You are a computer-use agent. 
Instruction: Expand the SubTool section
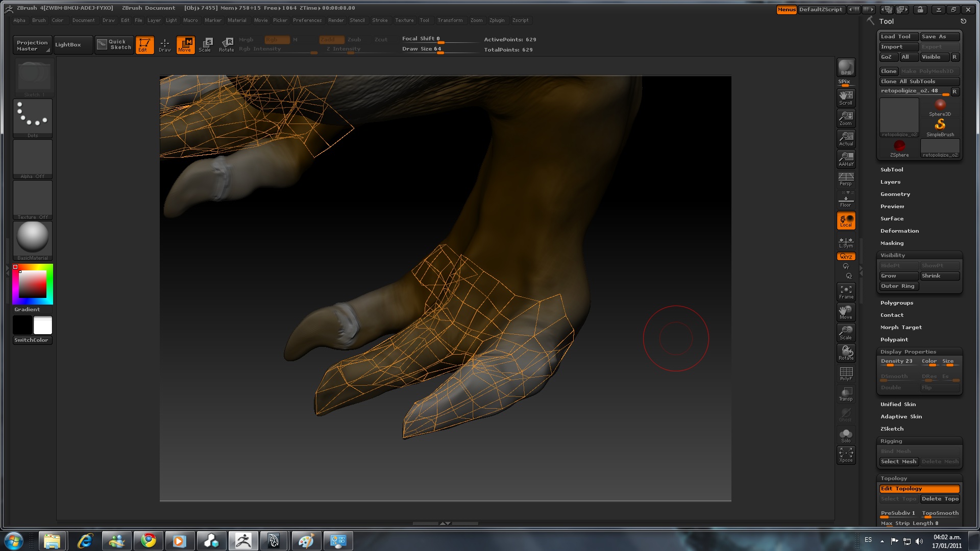click(892, 170)
